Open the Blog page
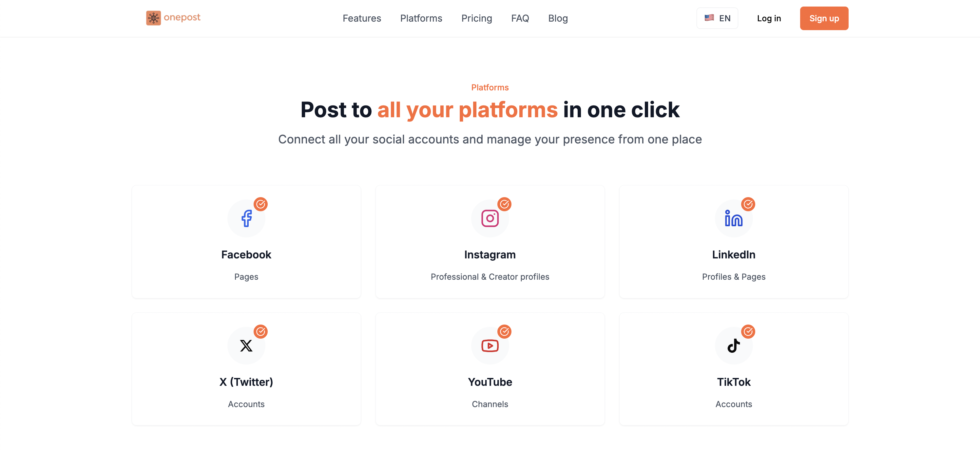The width and height of the screenshot is (980, 450). [558, 18]
